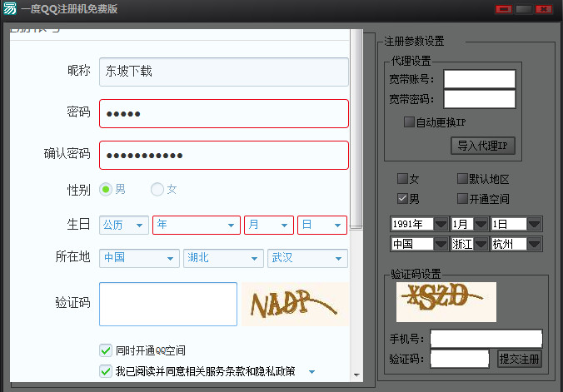Expand the 湖北 province dropdown

[223, 258]
